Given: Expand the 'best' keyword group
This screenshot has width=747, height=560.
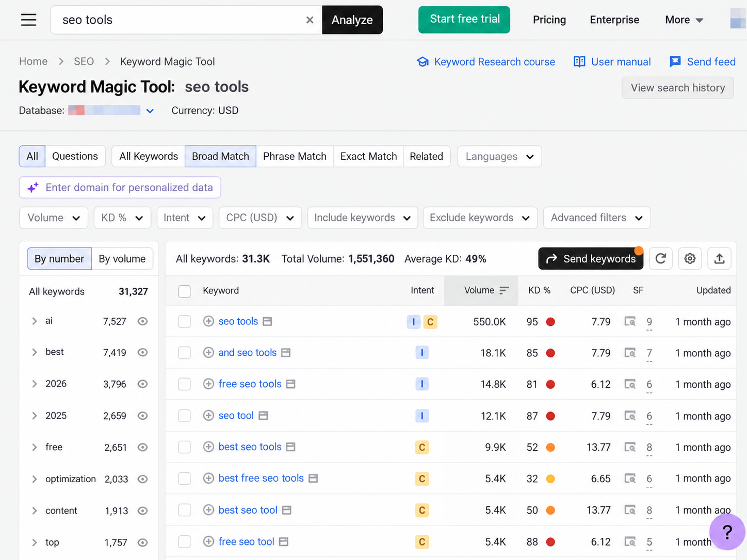Looking at the screenshot, I should (x=35, y=352).
